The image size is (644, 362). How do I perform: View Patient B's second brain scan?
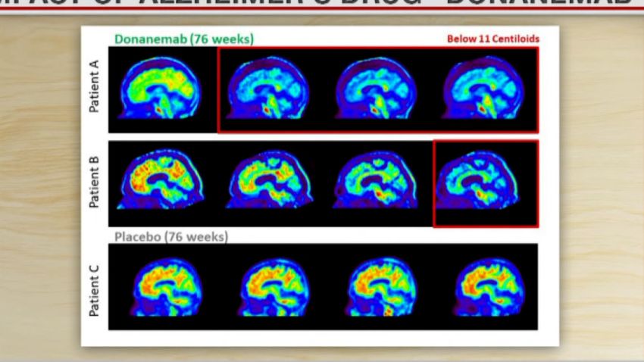(270, 179)
